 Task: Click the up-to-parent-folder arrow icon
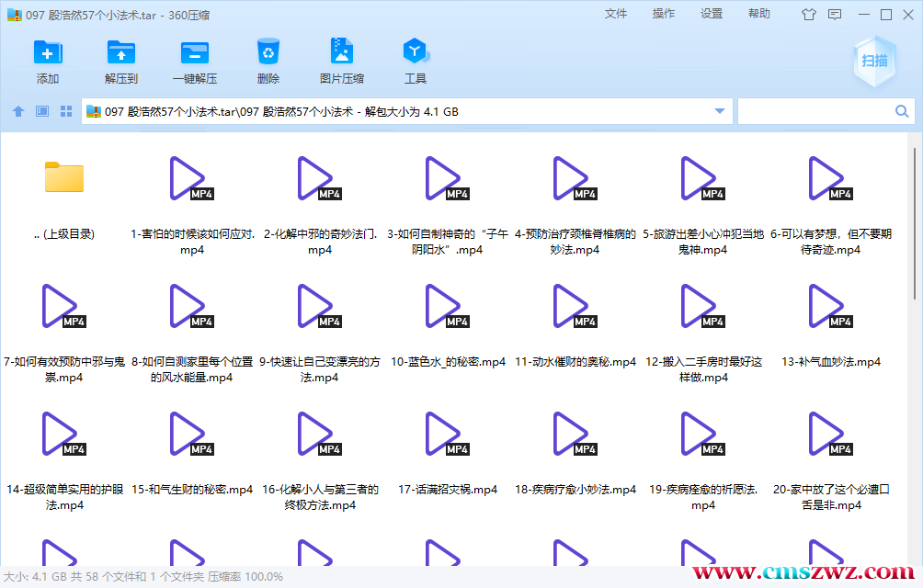click(x=17, y=110)
